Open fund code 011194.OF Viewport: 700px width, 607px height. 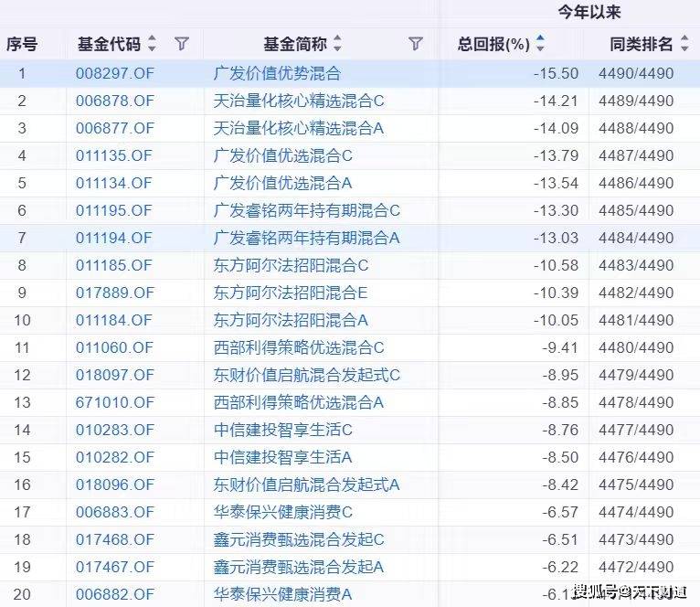click(114, 238)
